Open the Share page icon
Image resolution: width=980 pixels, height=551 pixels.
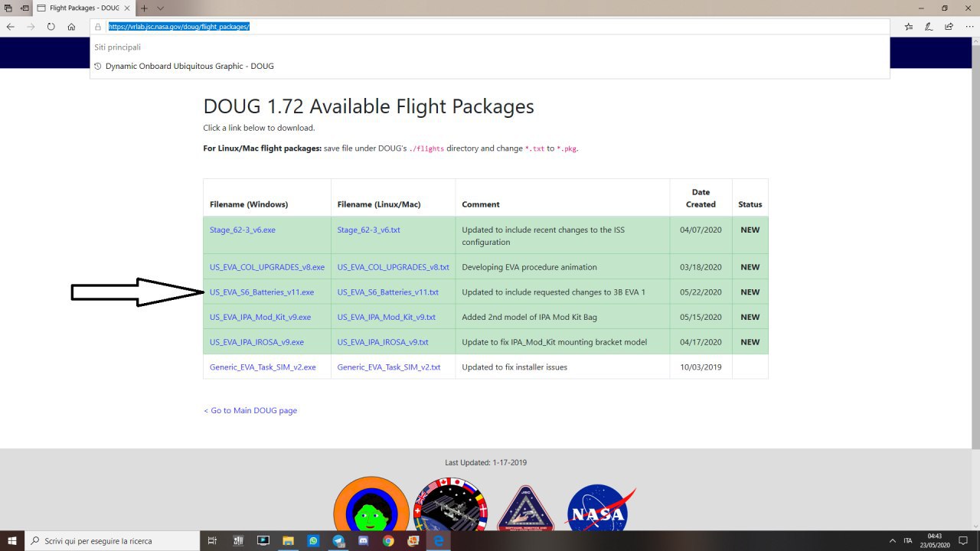[949, 26]
